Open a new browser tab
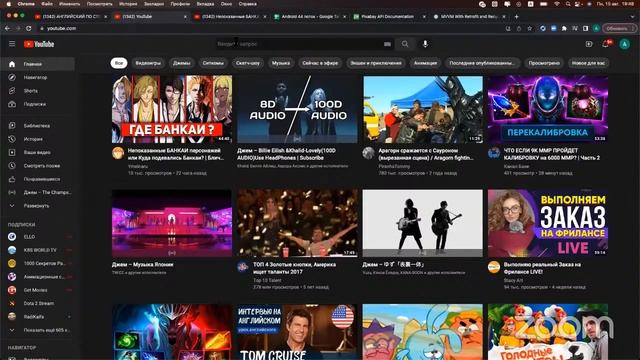 point(516,17)
